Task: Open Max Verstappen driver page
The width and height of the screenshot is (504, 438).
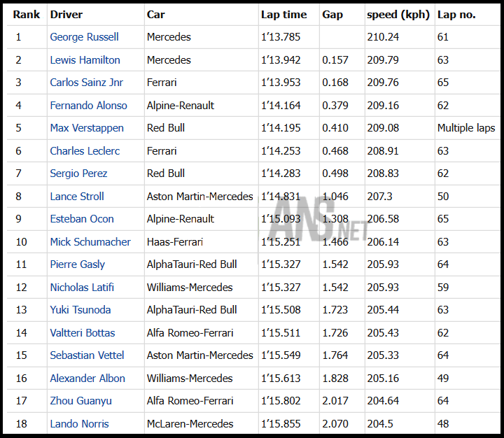Action: coord(87,128)
